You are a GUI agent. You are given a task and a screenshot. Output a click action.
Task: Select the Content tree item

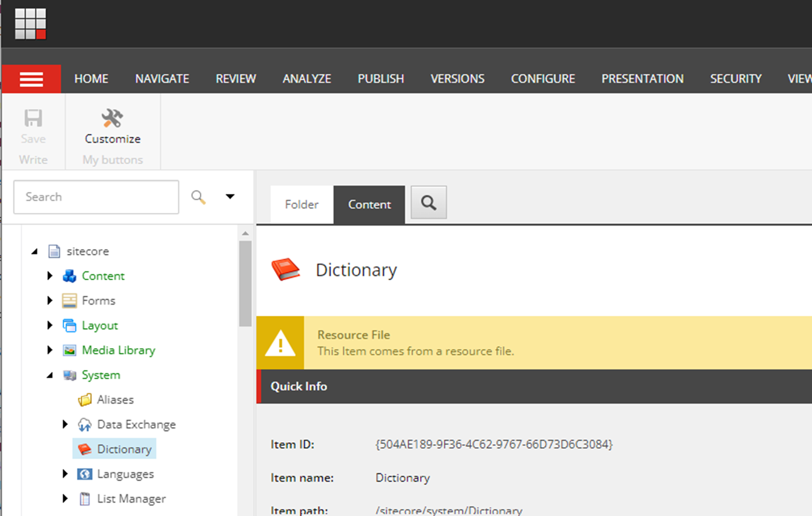pyautogui.click(x=103, y=276)
